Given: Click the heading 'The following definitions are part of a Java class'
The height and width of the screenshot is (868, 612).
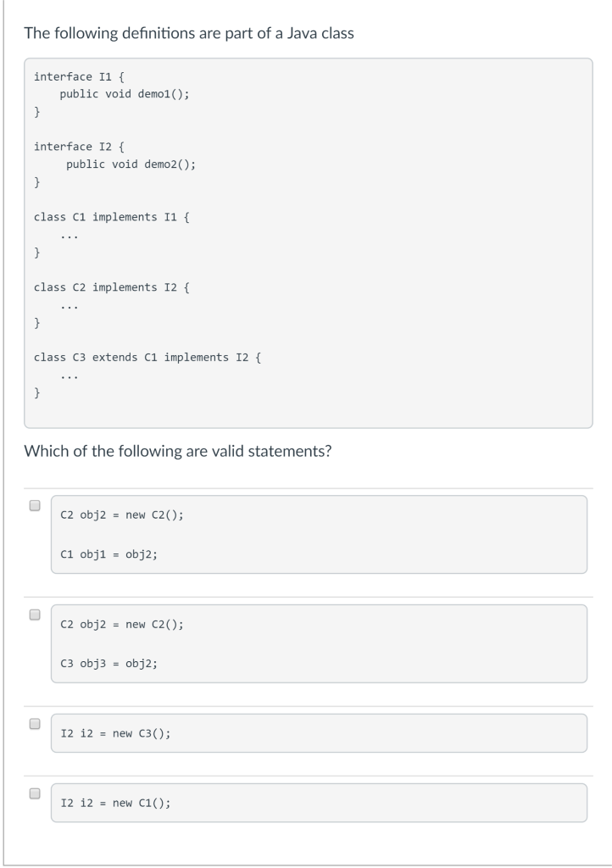Looking at the screenshot, I should click(189, 33).
